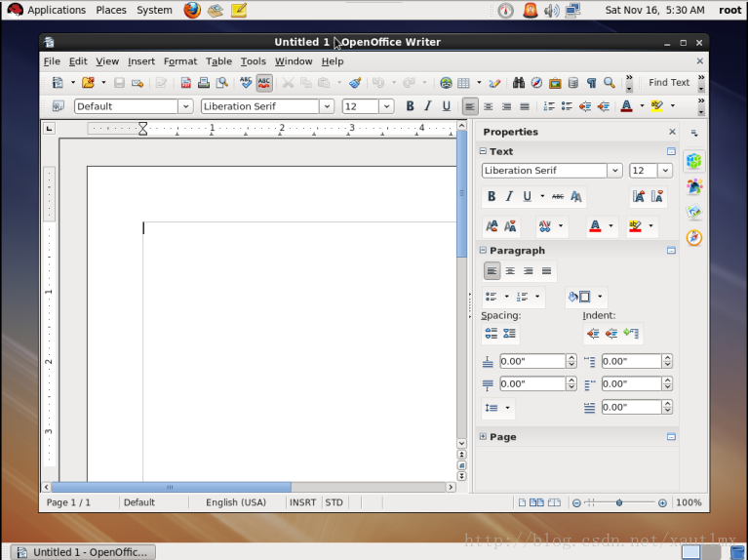Insert a table using the Table icon

(x=463, y=83)
